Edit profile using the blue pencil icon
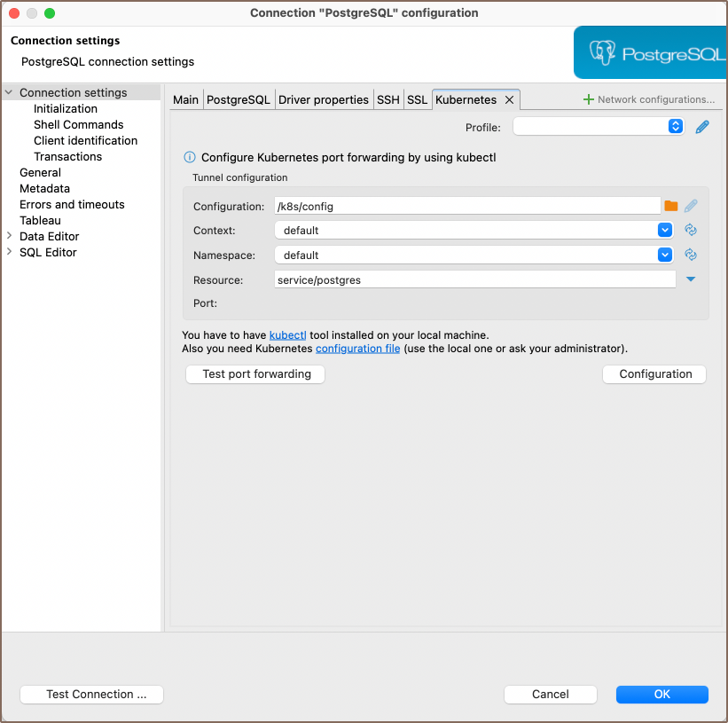Viewport: 728px width, 723px height. click(702, 127)
